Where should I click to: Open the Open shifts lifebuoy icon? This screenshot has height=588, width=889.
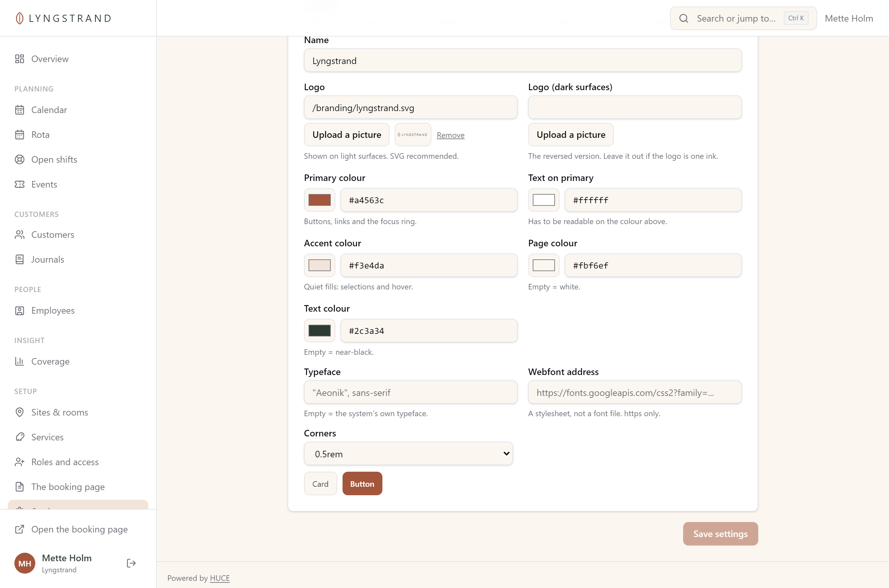pos(20,159)
